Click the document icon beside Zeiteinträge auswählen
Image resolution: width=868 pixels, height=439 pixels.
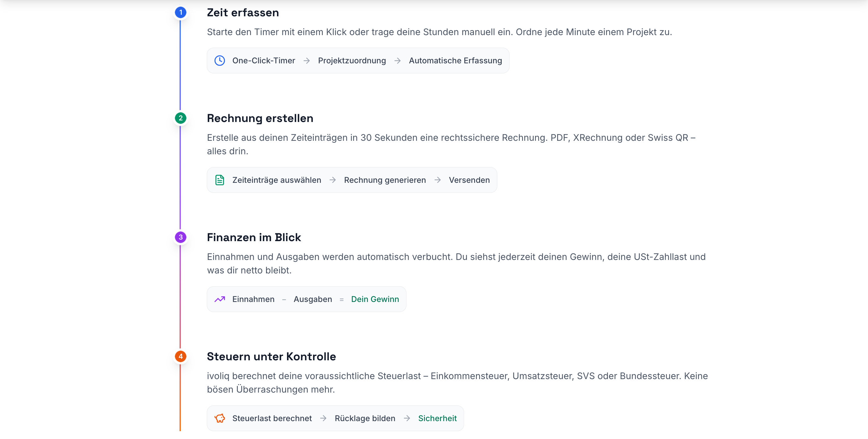(x=220, y=180)
